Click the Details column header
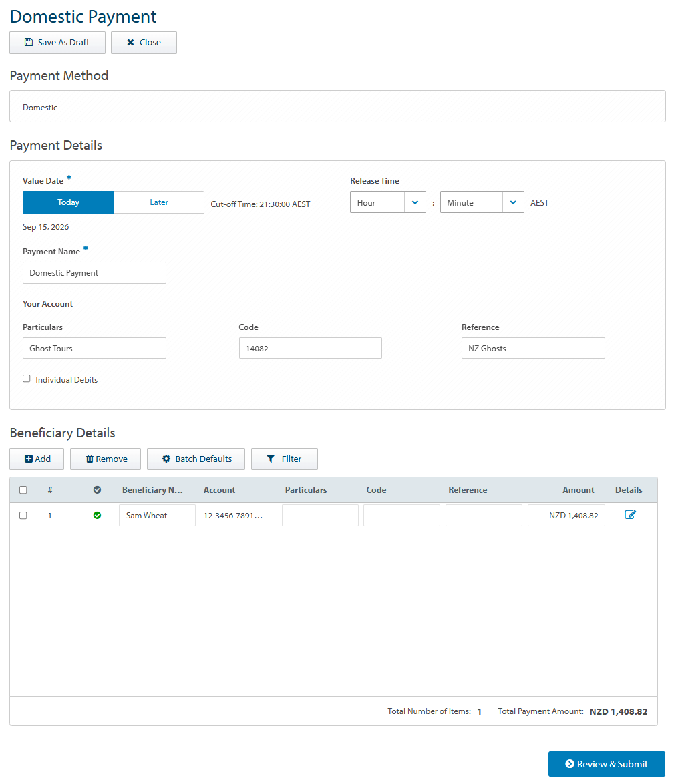676x784 pixels. [x=629, y=490]
